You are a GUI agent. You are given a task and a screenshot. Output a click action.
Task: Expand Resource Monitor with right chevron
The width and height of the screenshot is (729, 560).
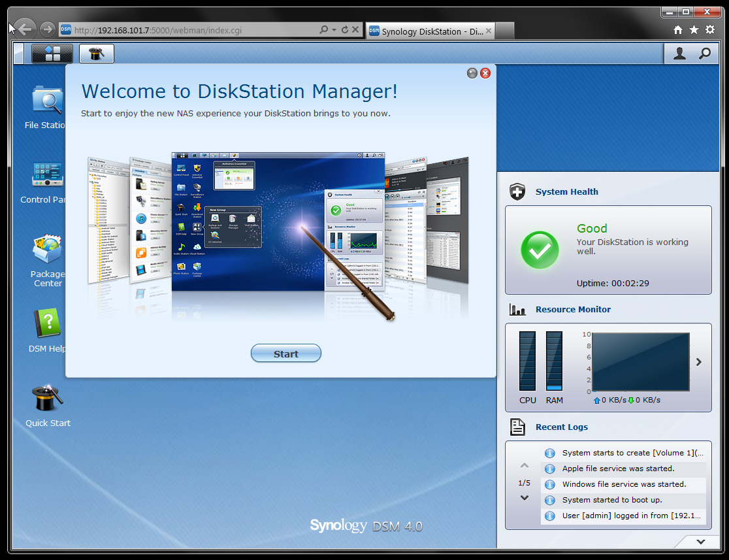click(699, 362)
